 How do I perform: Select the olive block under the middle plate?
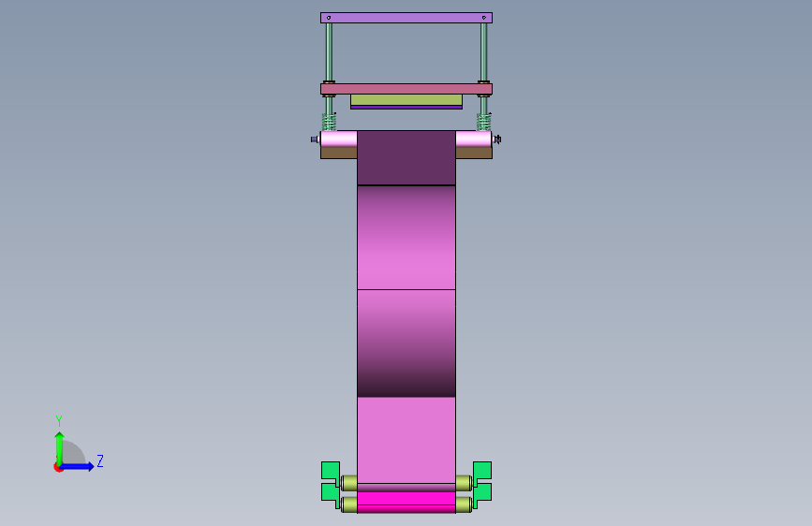point(406,100)
